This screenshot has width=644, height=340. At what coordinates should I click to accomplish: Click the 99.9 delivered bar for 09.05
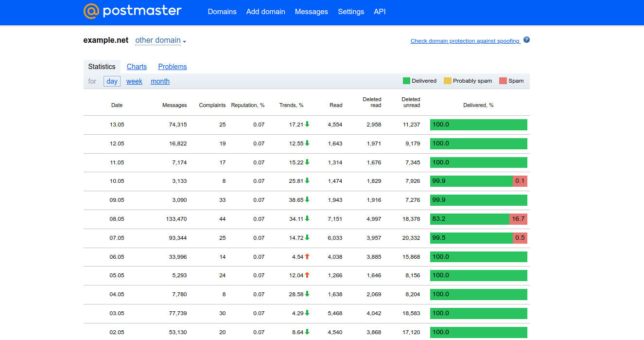[x=479, y=200]
